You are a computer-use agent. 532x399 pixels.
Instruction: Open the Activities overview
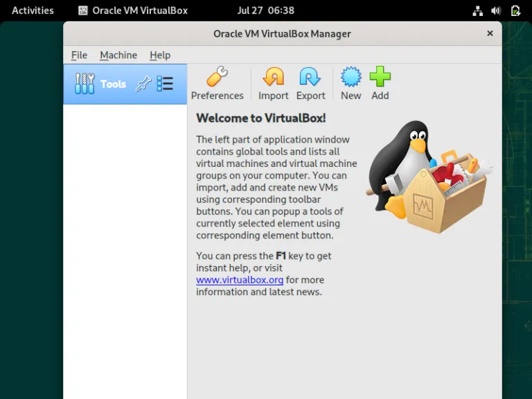click(33, 10)
